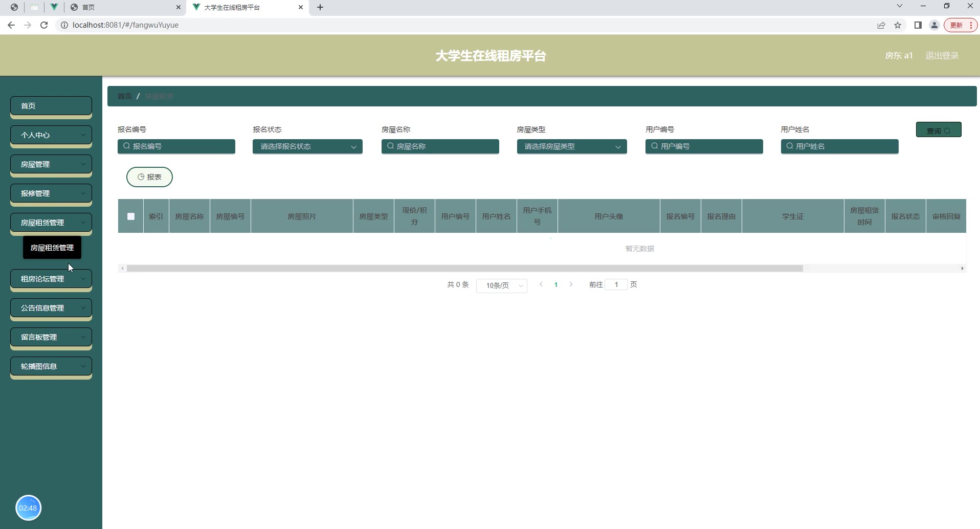Select the 房屋租赁管理 submenu item
980x529 pixels.
click(x=52, y=248)
